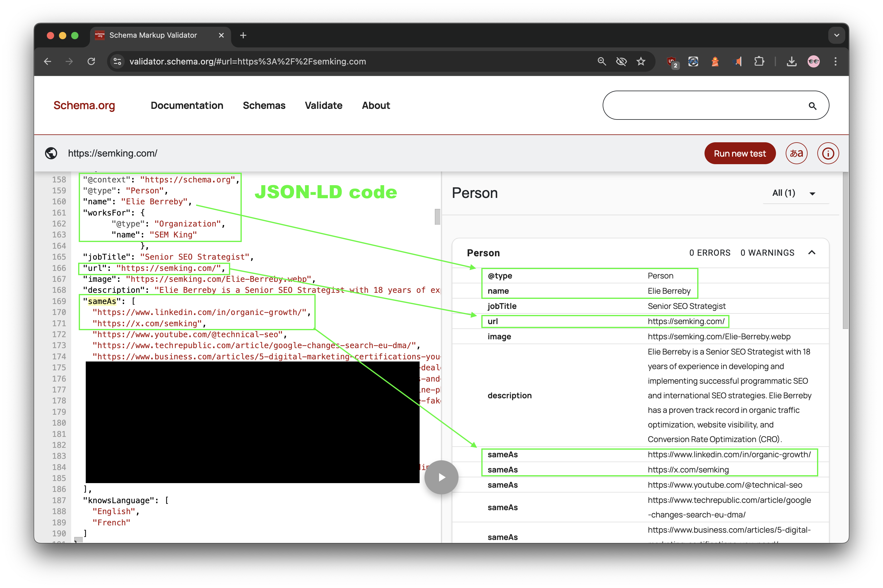Click the https://semking.com/ tested URL text
The width and height of the screenshot is (883, 588).
[x=113, y=153]
